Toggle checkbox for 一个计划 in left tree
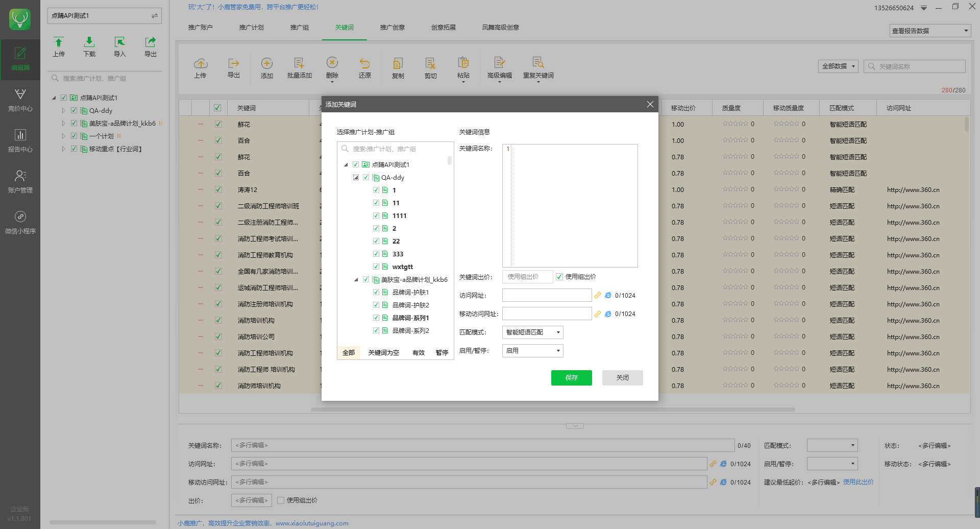 point(74,136)
